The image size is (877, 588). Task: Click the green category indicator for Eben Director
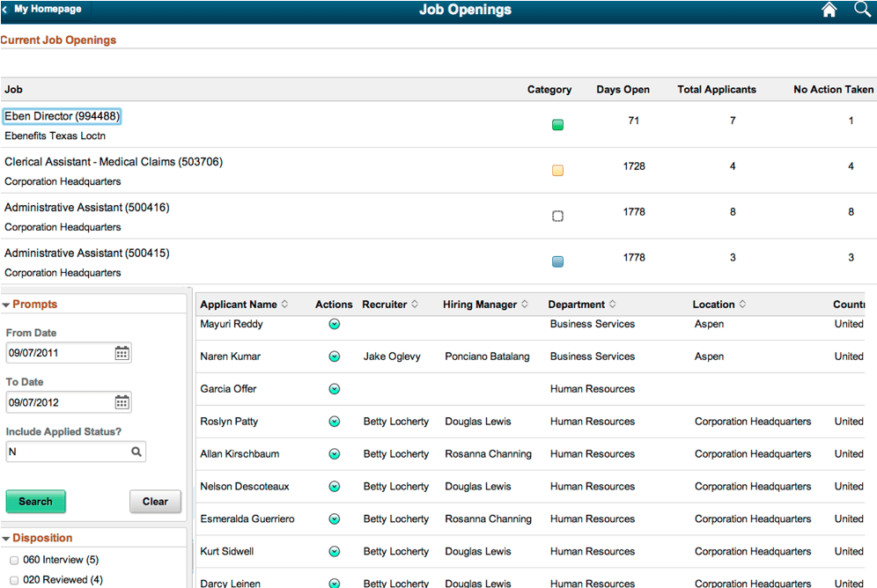pyautogui.click(x=557, y=124)
